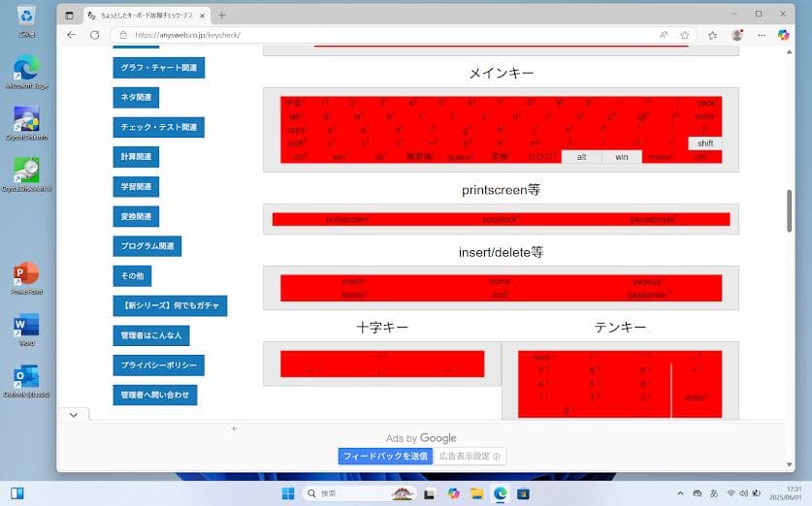The image size is (812, 506).
Task: Select the keyboard check browser tab
Action: [x=147, y=16]
